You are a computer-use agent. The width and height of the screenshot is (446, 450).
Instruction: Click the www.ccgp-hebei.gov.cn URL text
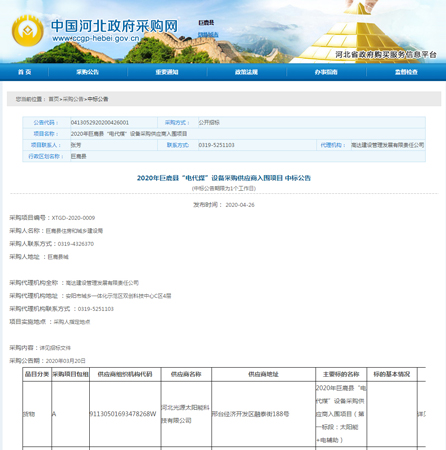click(x=96, y=38)
